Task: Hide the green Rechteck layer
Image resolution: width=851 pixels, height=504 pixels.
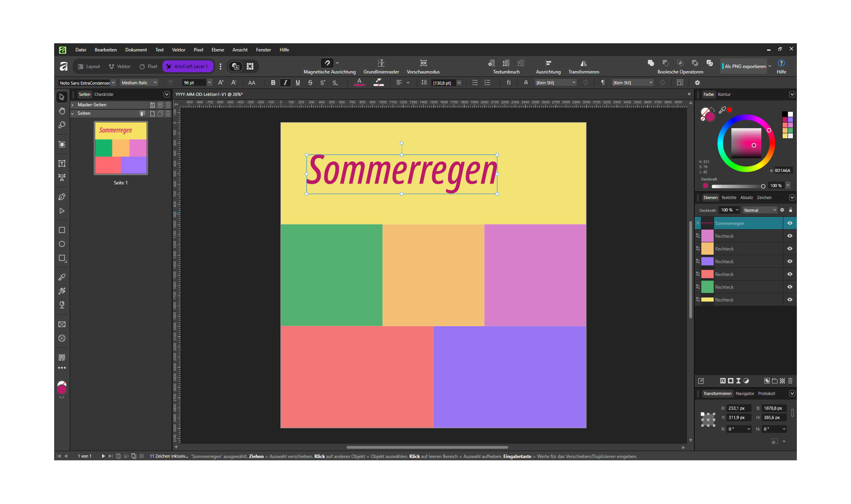Action: click(x=790, y=287)
